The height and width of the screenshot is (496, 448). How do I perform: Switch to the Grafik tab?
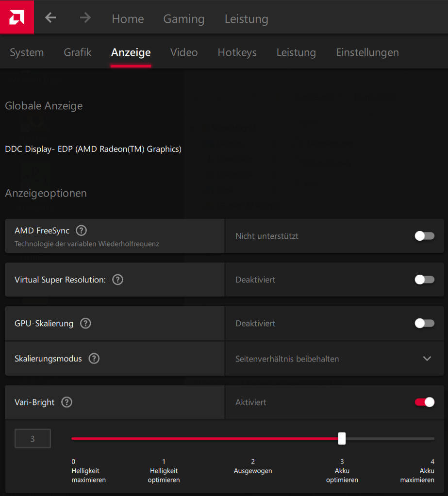[x=78, y=52]
